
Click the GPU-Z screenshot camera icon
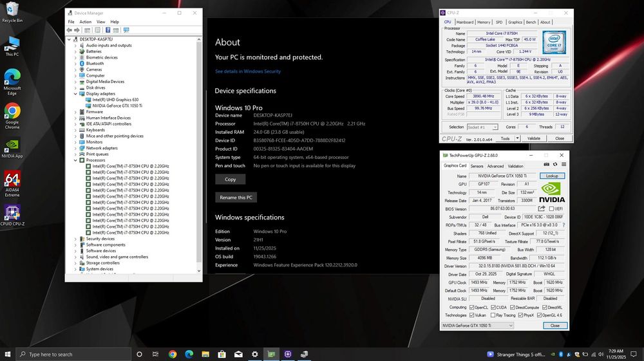(546, 165)
